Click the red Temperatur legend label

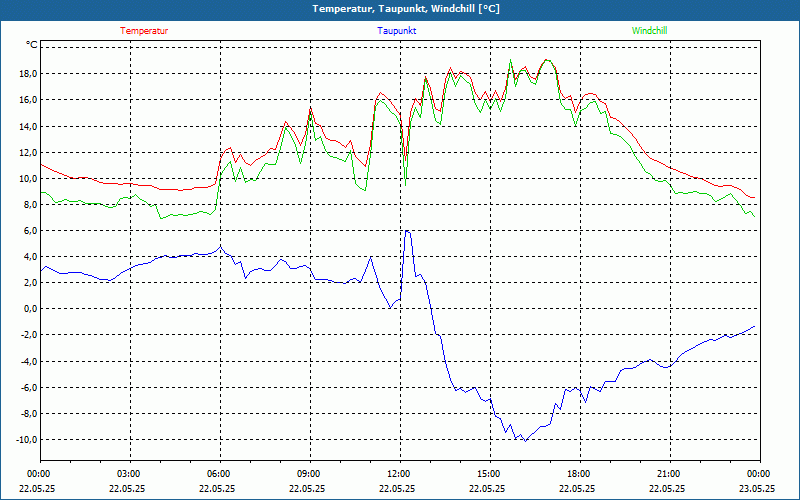point(144,31)
